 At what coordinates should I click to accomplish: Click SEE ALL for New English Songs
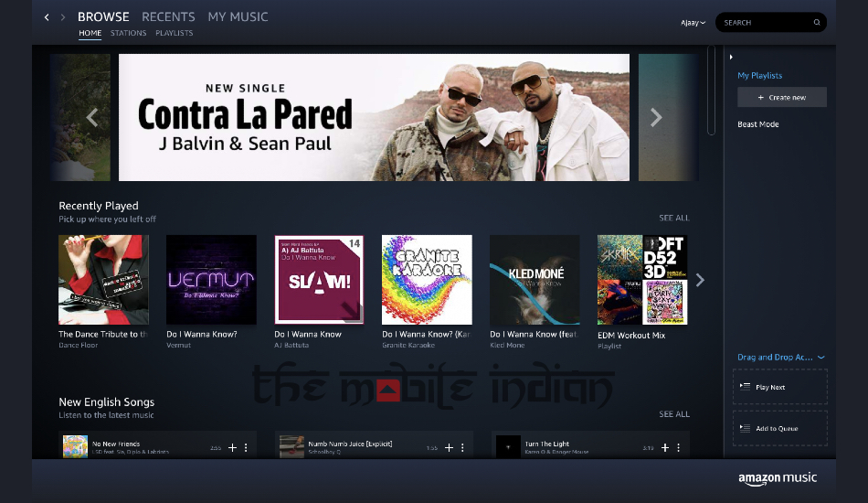pyautogui.click(x=674, y=413)
